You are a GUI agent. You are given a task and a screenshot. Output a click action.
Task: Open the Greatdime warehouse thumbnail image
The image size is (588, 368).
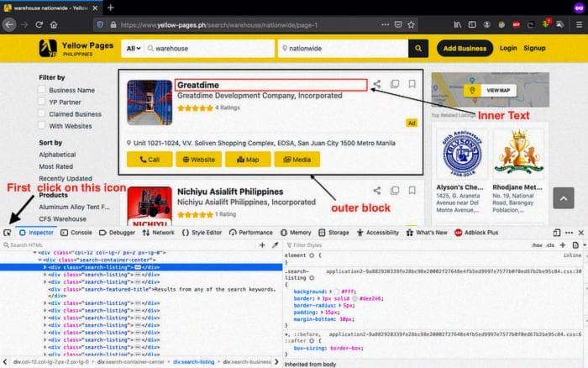coord(150,103)
